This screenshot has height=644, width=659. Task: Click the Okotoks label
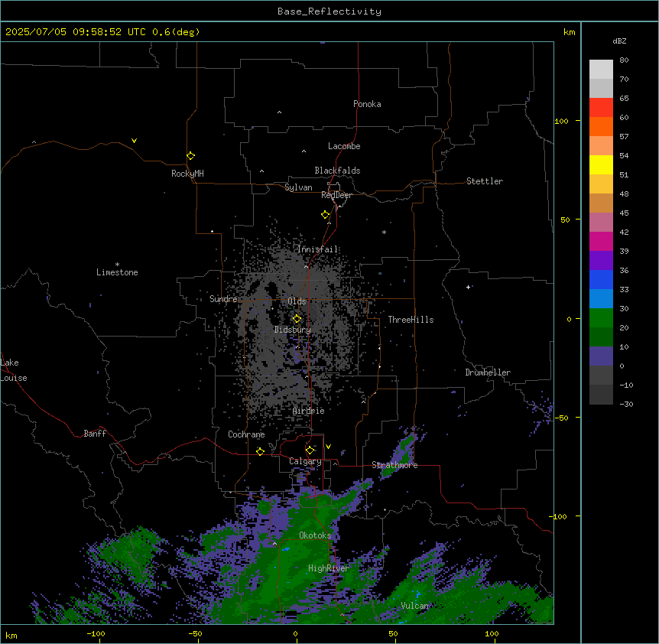click(x=315, y=535)
